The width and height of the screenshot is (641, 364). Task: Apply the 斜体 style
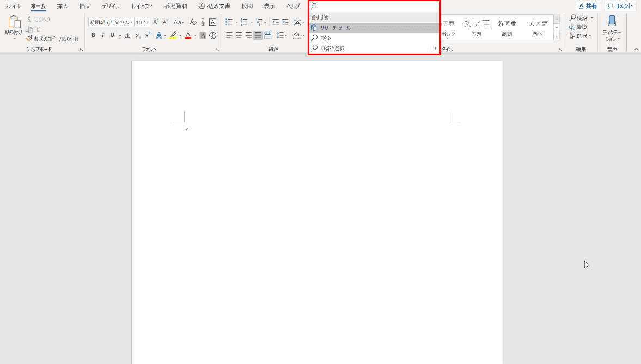[x=538, y=28]
